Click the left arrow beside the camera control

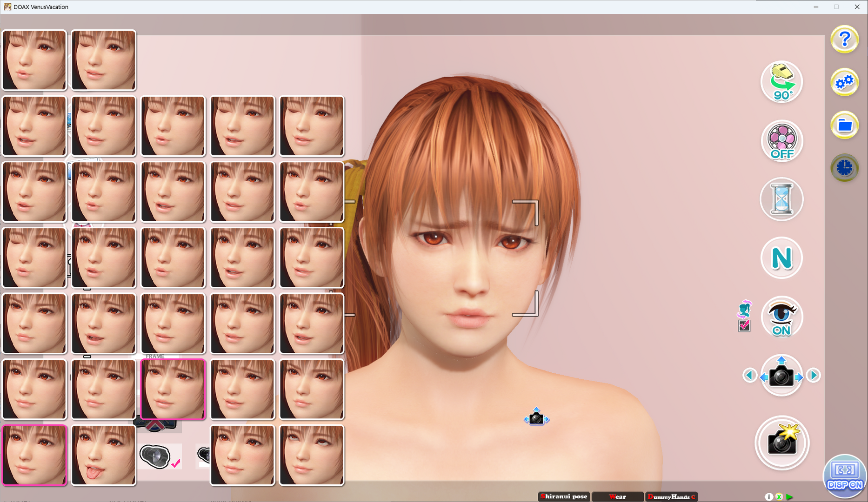[749, 375]
